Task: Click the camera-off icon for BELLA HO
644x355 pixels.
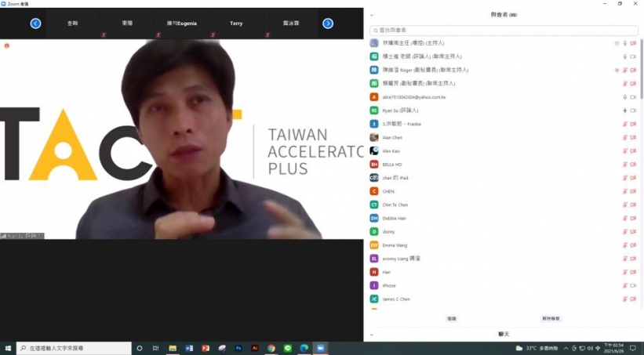Action: 633,165
